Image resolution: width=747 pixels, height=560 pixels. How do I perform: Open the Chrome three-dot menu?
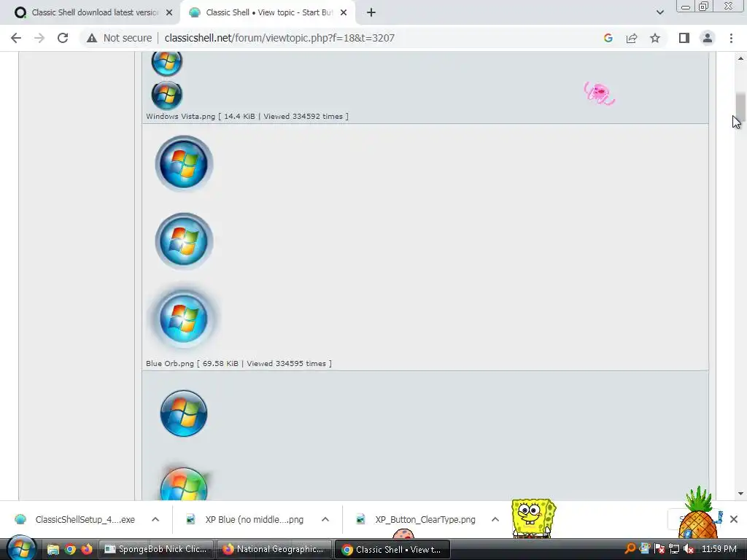click(731, 38)
